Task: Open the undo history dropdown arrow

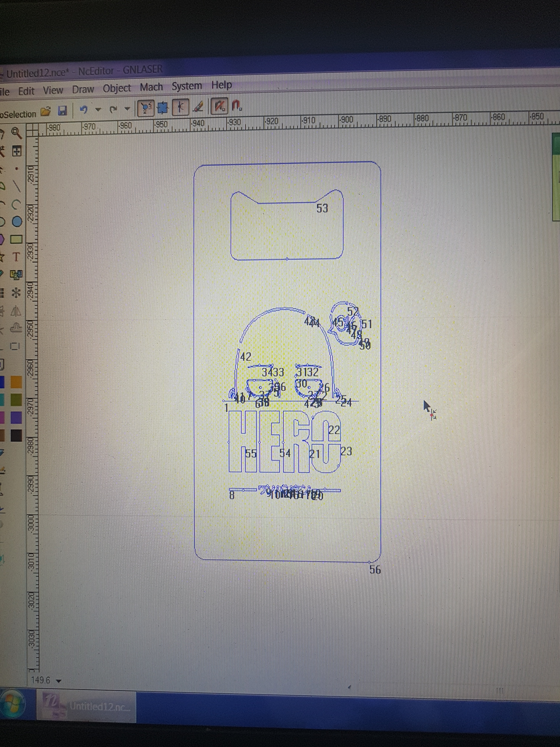Action: point(98,109)
